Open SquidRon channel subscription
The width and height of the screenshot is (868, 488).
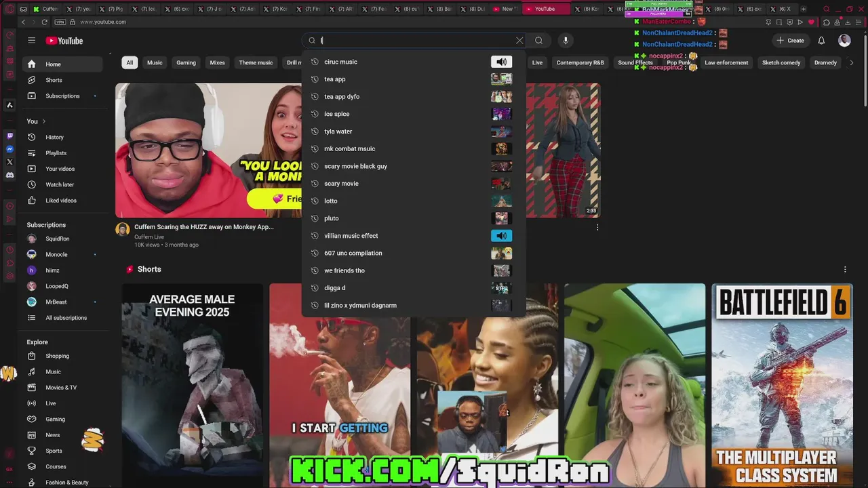point(61,239)
